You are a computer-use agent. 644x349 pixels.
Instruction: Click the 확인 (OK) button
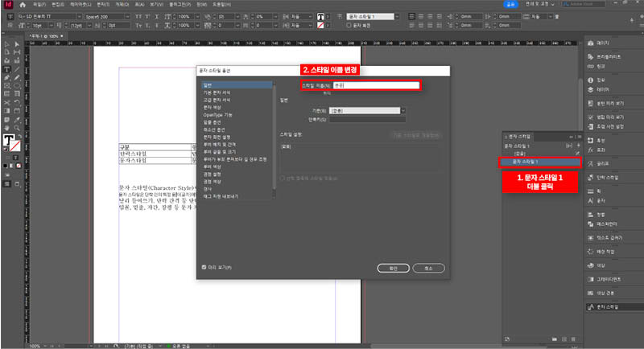click(393, 269)
